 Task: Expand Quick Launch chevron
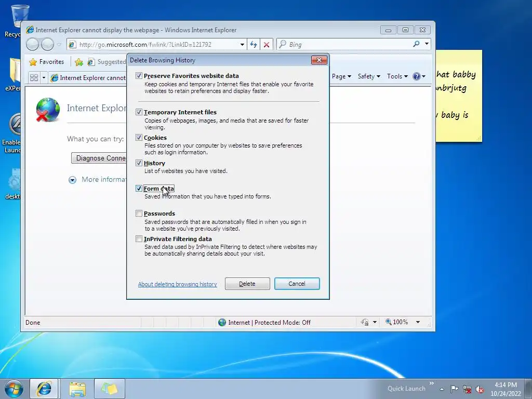pos(432,383)
